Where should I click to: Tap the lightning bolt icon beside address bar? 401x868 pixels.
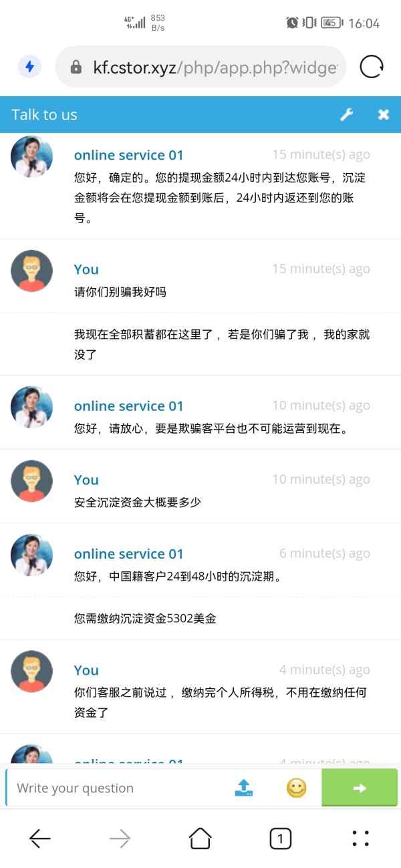click(x=29, y=67)
